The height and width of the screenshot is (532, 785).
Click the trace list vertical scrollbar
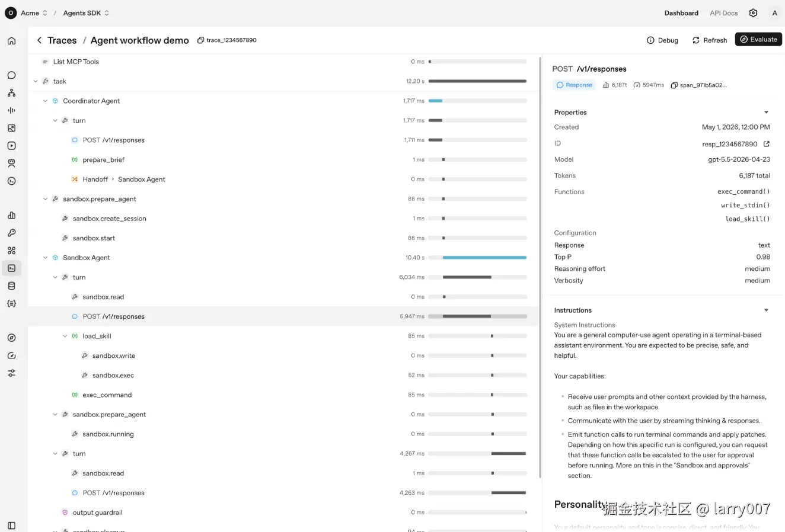tap(540, 267)
